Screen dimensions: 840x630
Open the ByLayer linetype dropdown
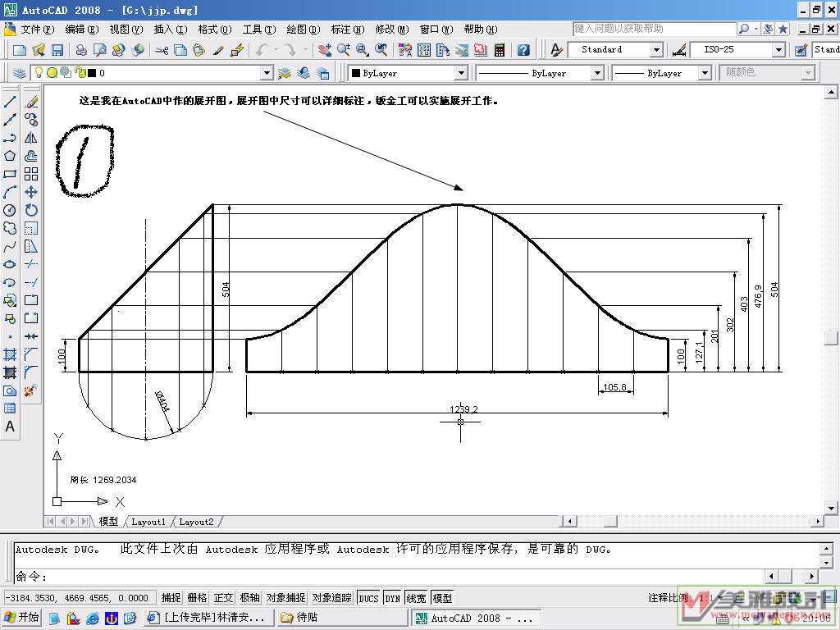[597, 73]
